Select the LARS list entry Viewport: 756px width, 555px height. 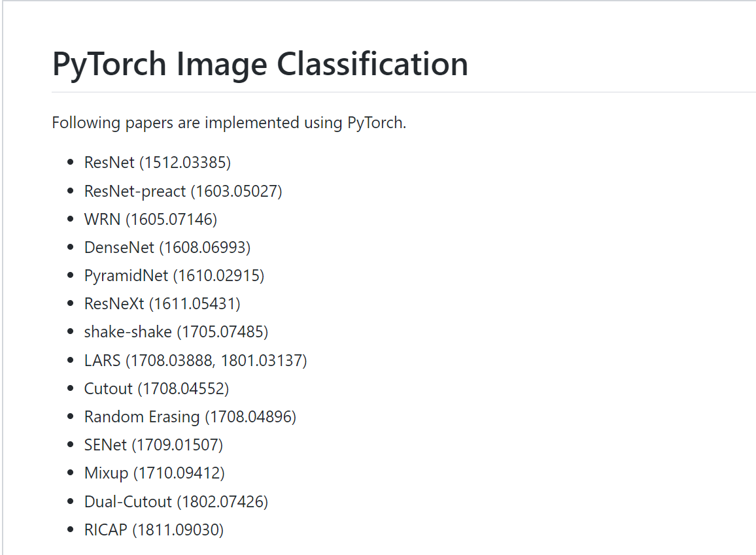pos(102,360)
